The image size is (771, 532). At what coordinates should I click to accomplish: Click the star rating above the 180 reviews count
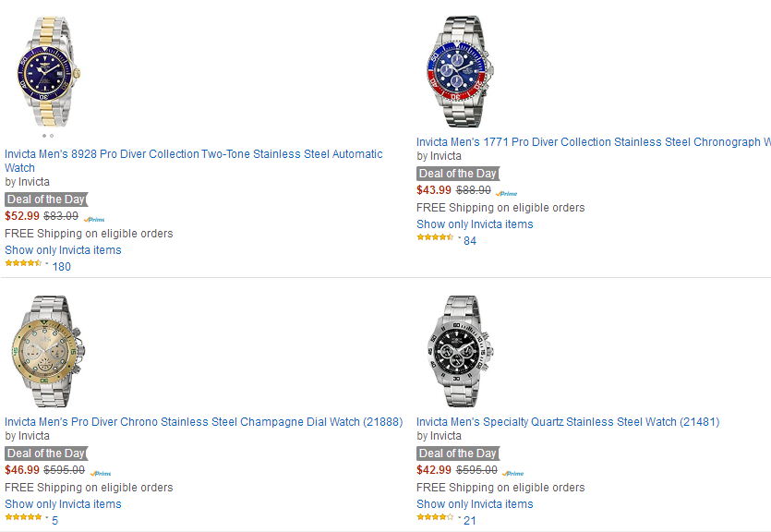pos(23,263)
